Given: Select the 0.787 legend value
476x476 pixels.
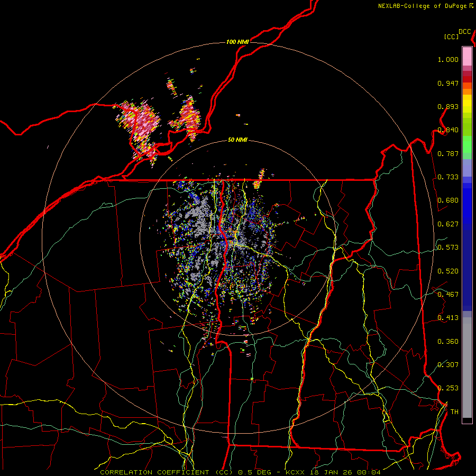Looking at the screenshot, I should pos(448,153).
